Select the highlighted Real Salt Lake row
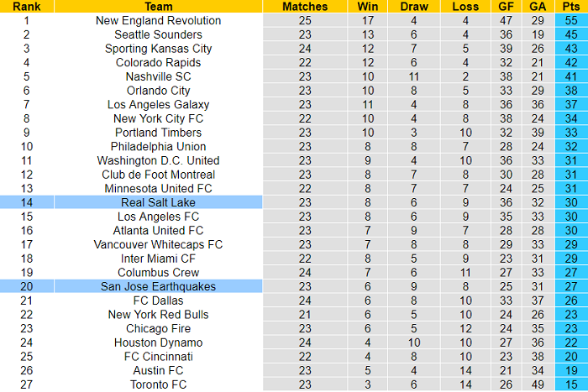The image size is (588, 392). click(x=158, y=202)
